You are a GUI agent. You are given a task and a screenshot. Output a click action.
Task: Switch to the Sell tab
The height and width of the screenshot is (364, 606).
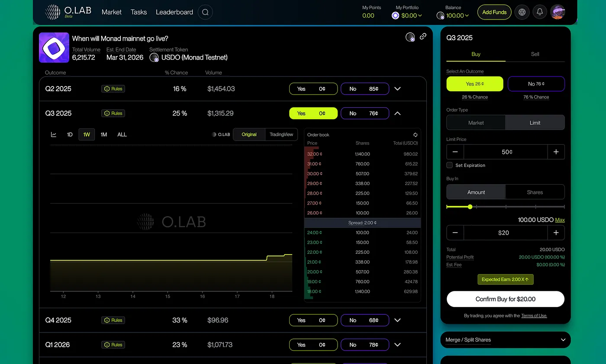(535, 54)
